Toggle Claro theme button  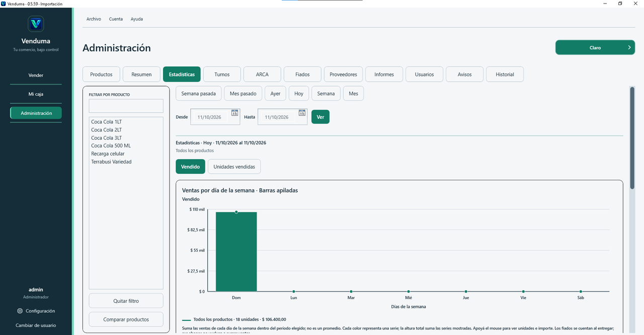(595, 47)
